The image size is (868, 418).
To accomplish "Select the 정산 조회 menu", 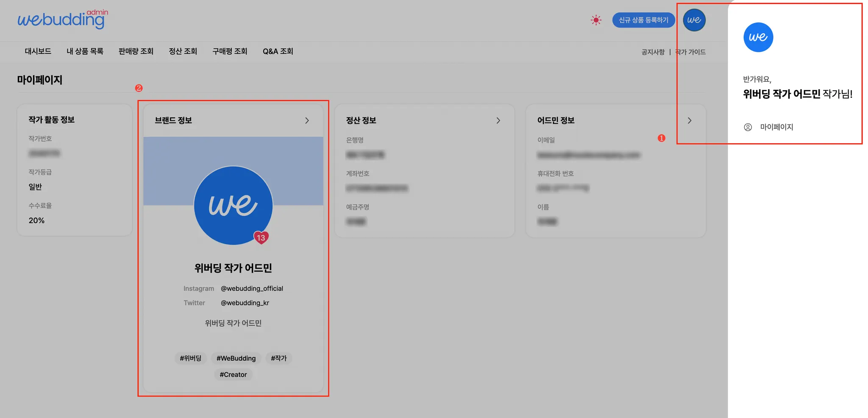I will [183, 51].
